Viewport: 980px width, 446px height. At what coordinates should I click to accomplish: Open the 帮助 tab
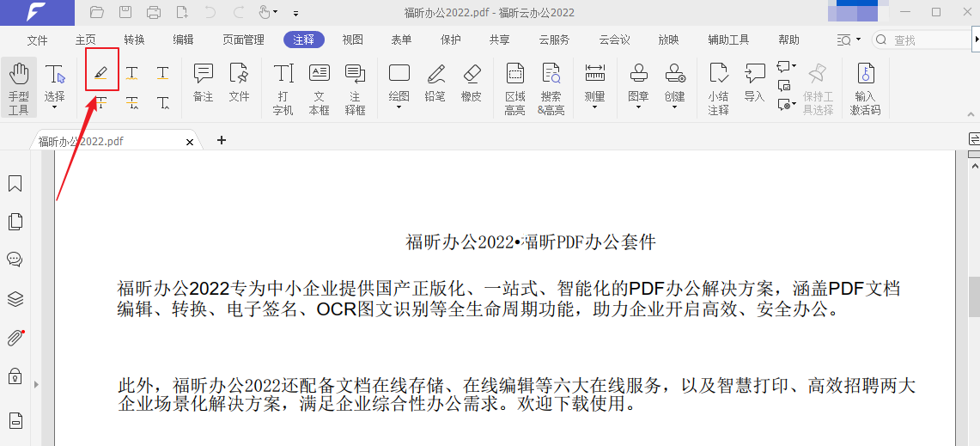pos(788,40)
